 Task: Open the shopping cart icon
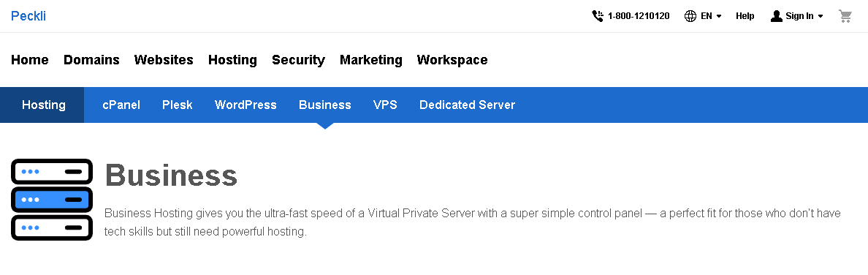tap(845, 16)
